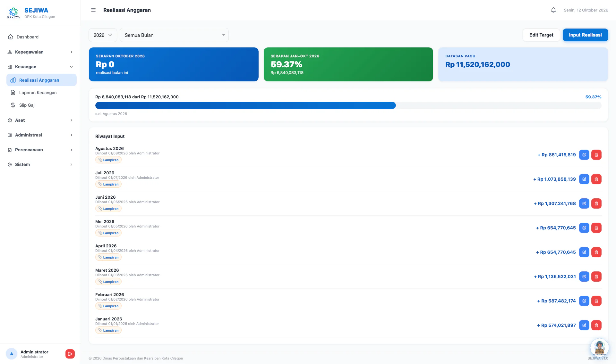Screen dimensions: 616x364
Task: Click the Edit Target button
Action: (x=541, y=35)
